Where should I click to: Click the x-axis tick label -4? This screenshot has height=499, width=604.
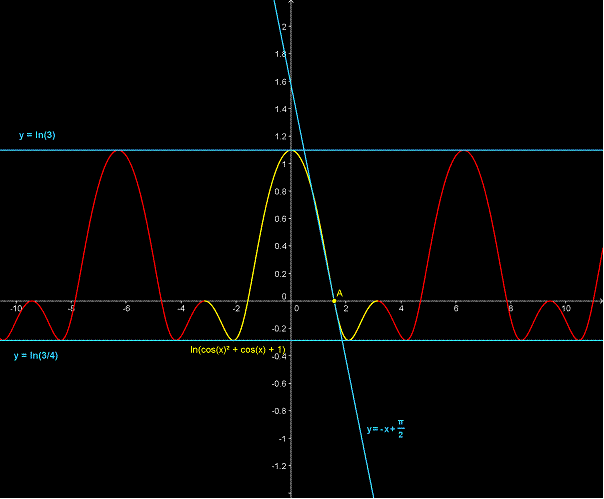(x=180, y=309)
